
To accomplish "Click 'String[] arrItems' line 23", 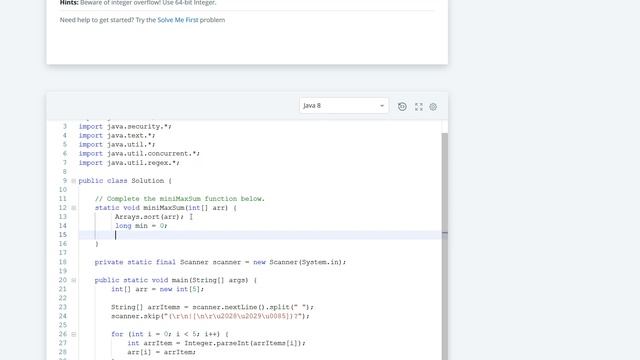I will click(213, 307).
